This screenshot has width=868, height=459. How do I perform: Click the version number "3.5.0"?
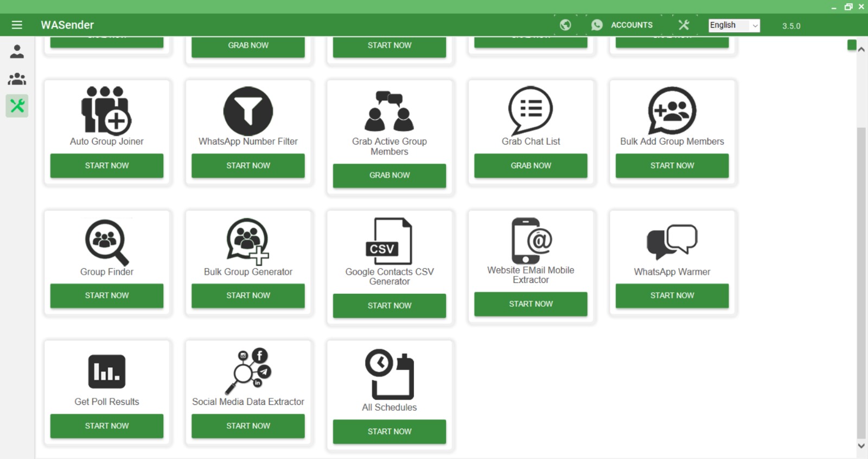791,26
